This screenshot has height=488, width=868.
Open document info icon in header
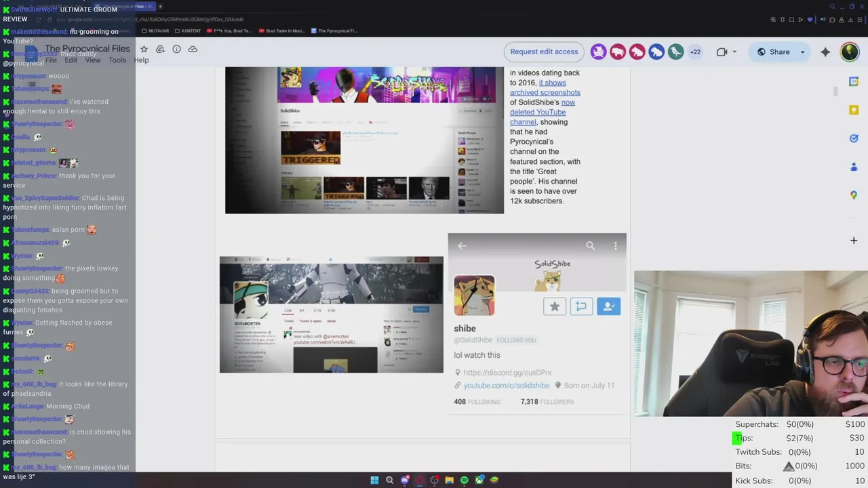176,49
